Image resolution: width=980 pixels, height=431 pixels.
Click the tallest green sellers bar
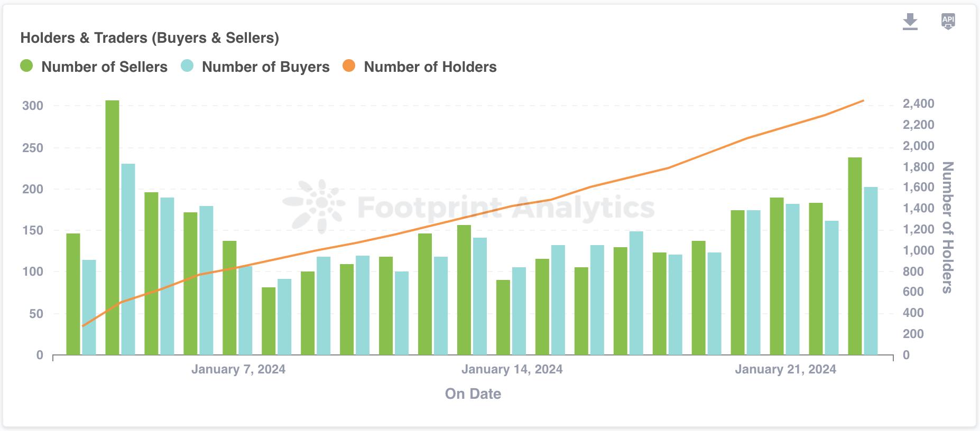[112, 227]
